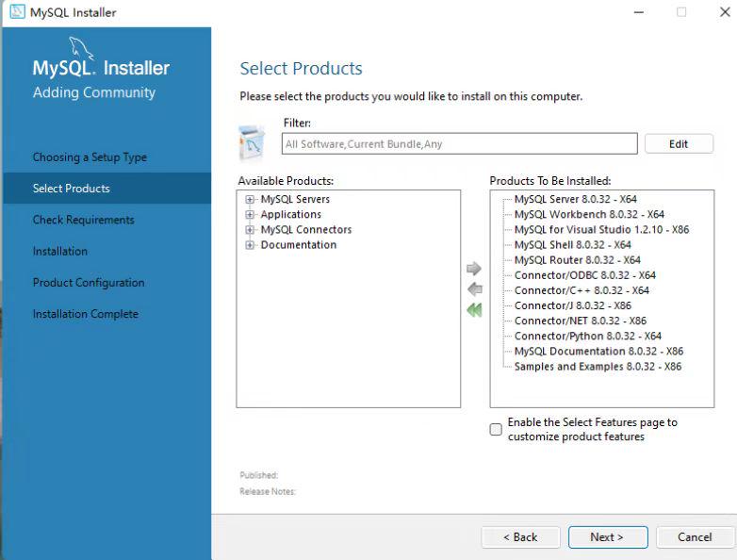
Task: Go to the Installation step
Action: (x=59, y=251)
